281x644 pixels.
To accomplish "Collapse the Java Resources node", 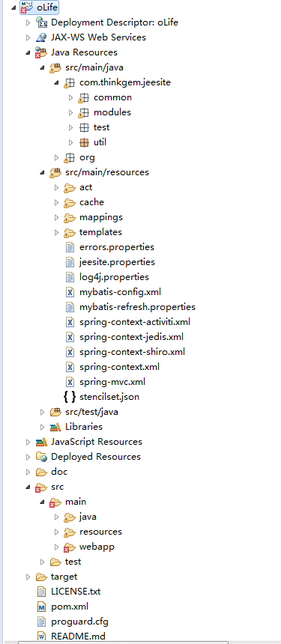I will pos(28,52).
